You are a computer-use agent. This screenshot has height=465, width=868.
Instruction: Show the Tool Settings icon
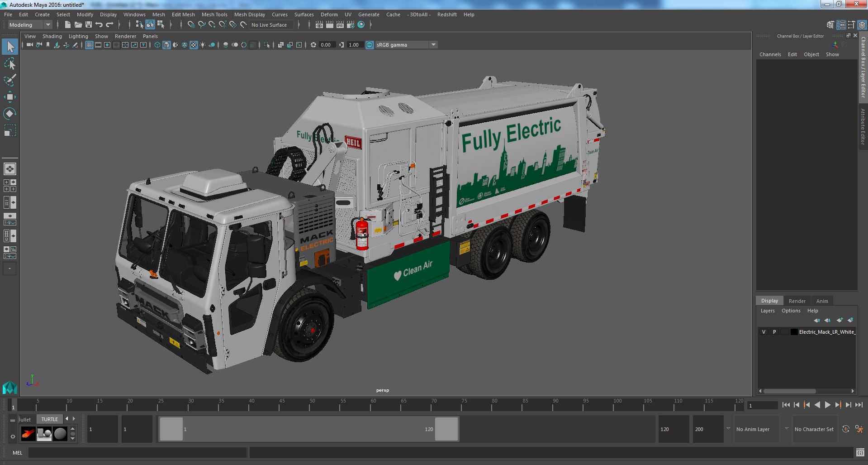pos(852,24)
